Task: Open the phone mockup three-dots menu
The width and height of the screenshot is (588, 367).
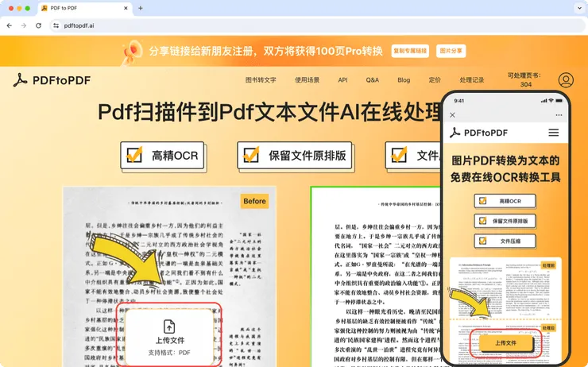Action: [x=559, y=115]
